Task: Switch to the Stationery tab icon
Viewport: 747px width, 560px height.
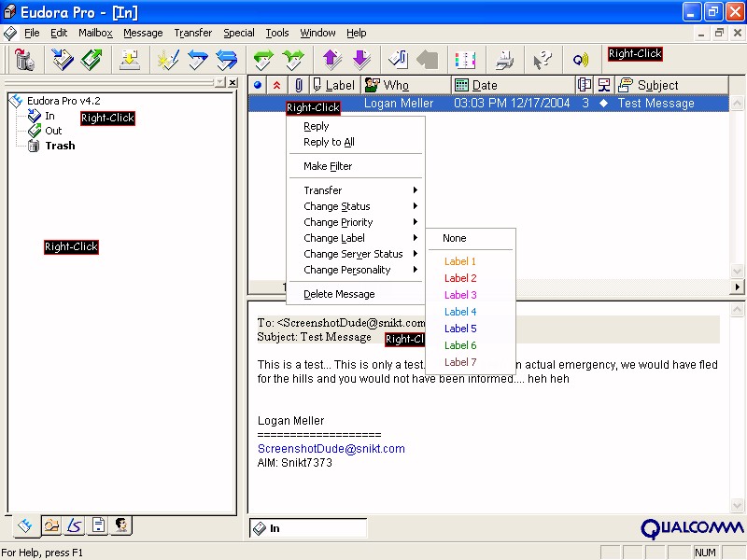Action: [99, 525]
